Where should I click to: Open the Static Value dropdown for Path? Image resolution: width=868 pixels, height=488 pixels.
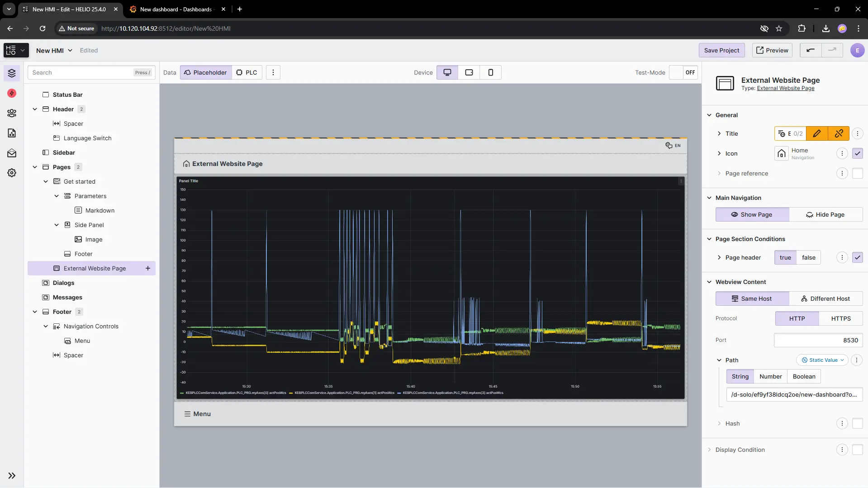pyautogui.click(x=823, y=360)
